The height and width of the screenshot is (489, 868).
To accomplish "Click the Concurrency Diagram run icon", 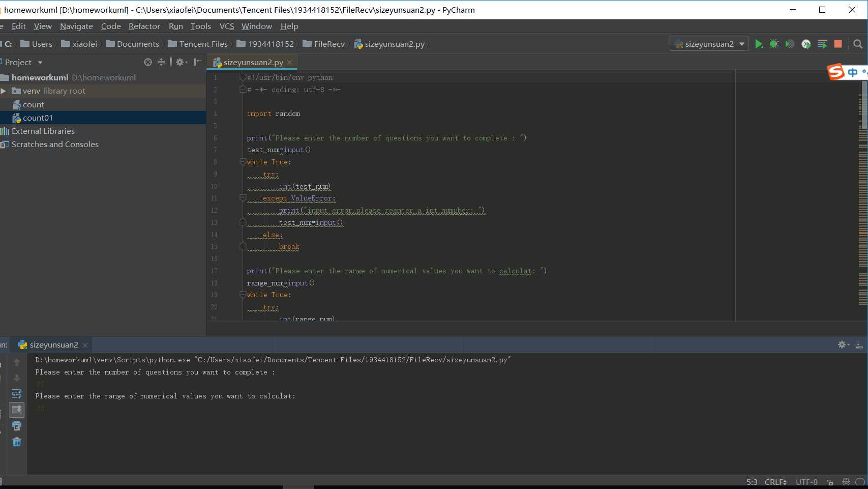I will pos(822,44).
